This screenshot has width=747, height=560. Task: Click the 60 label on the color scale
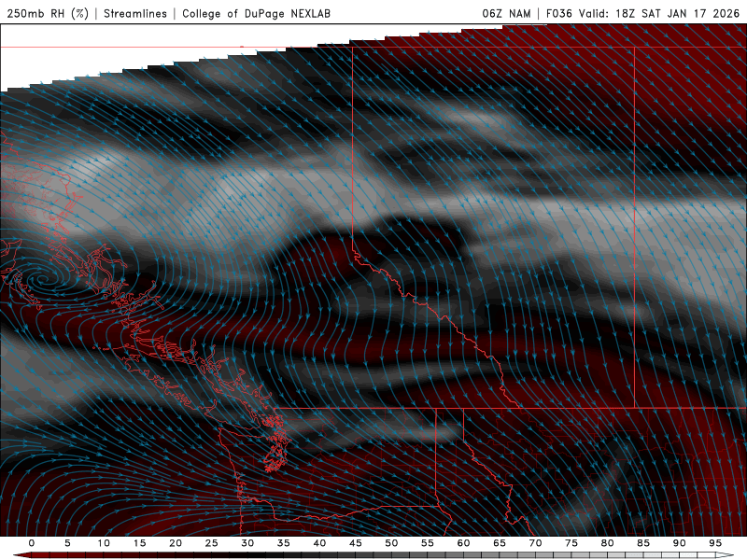(x=463, y=543)
